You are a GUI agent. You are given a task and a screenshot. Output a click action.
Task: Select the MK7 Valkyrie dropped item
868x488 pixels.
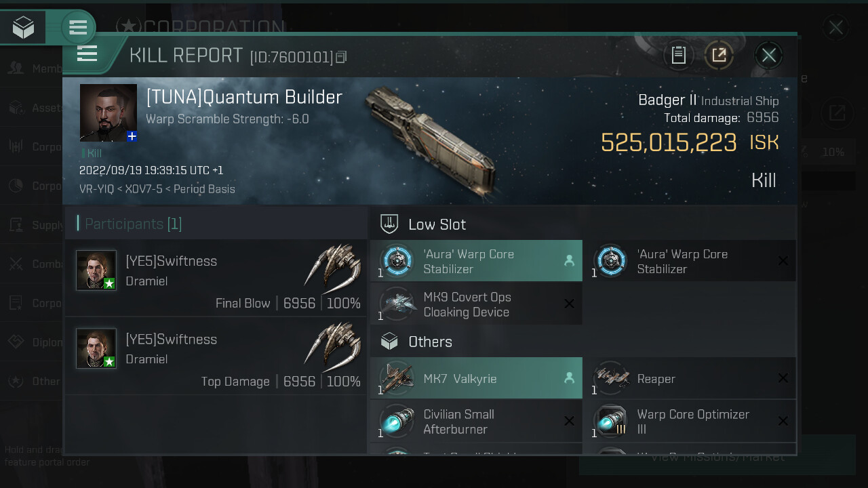pyautogui.click(x=476, y=378)
